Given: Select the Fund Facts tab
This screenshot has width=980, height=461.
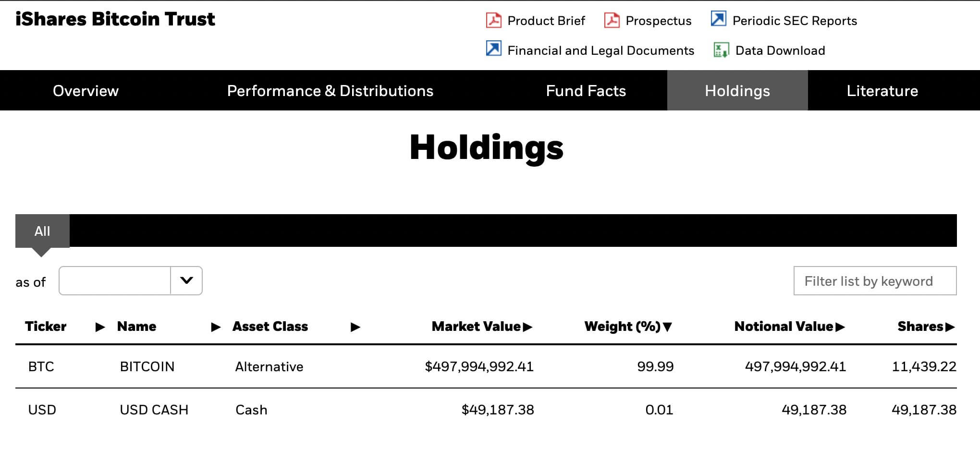Looking at the screenshot, I should click(x=586, y=90).
